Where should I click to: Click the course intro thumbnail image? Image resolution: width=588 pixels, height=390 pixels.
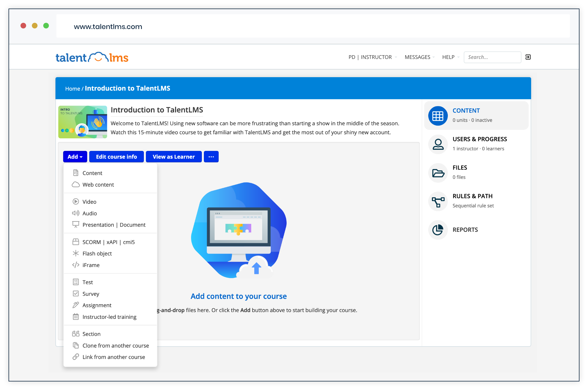click(83, 122)
